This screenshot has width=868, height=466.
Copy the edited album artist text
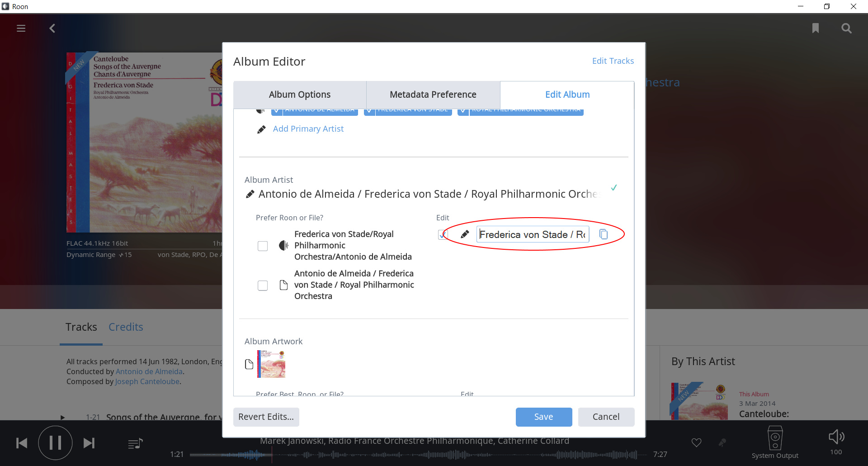click(604, 234)
